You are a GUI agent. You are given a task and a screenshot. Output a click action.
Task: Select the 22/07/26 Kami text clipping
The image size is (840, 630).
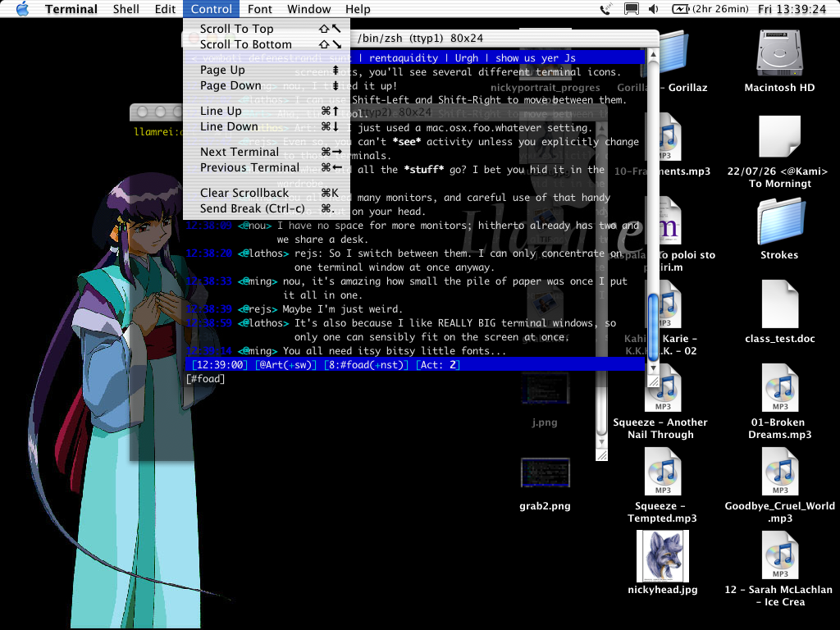pyautogui.click(x=779, y=137)
